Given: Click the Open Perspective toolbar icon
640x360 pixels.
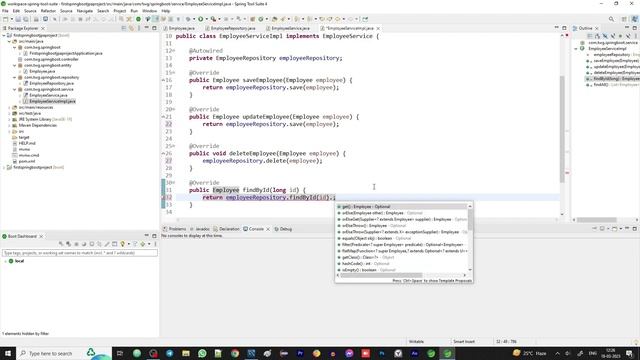Looking at the screenshot, I should point(624,19).
